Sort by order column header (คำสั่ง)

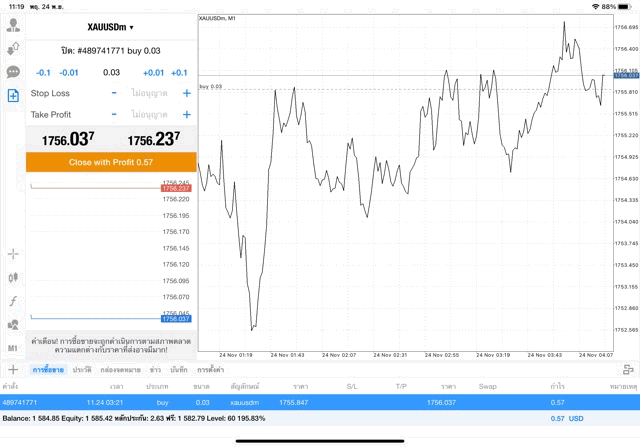pos(10,386)
